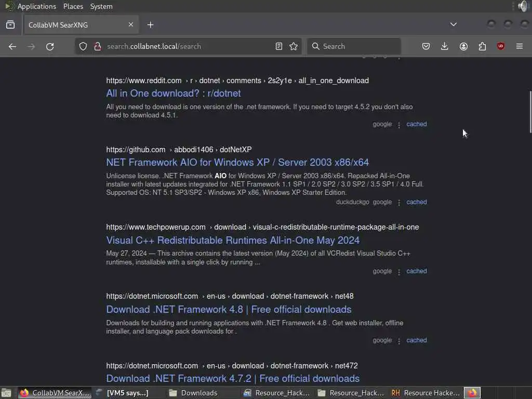
Task: Click the forward navigation arrow
Action: tap(31, 46)
